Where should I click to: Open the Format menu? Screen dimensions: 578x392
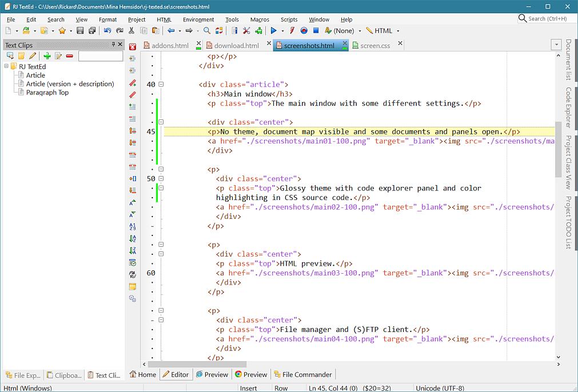(x=107, y=19)
